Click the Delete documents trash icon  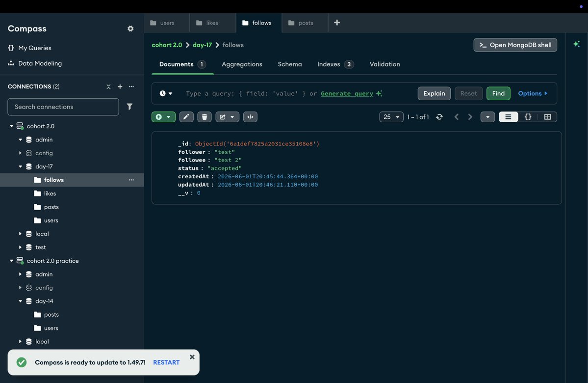pyautogui.click(x=205, y=117)
